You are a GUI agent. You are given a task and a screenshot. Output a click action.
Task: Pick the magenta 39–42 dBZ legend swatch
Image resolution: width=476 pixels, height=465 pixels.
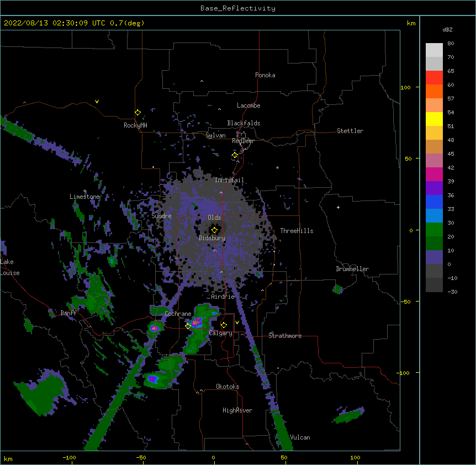click(x=434, y=174)
